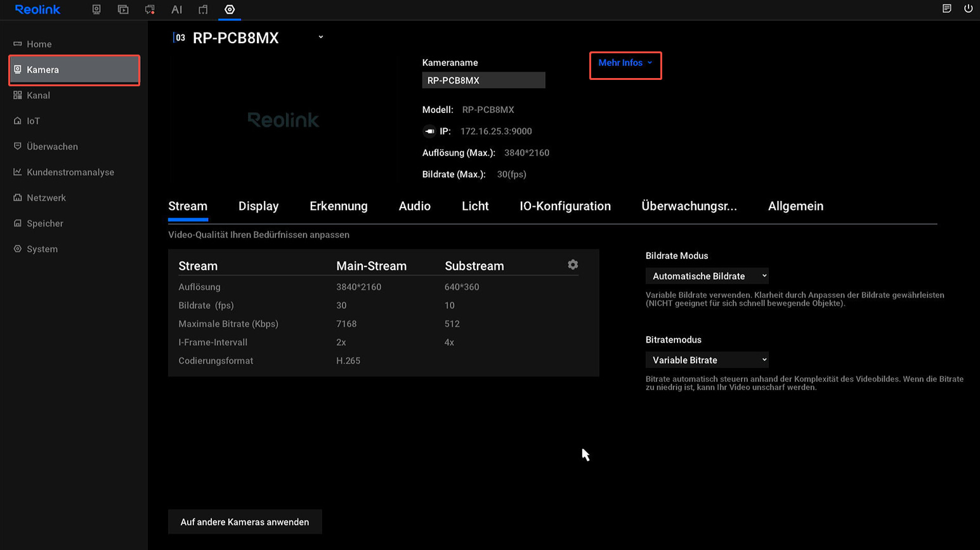
Task: Click the power button icon
Action: 968,9
